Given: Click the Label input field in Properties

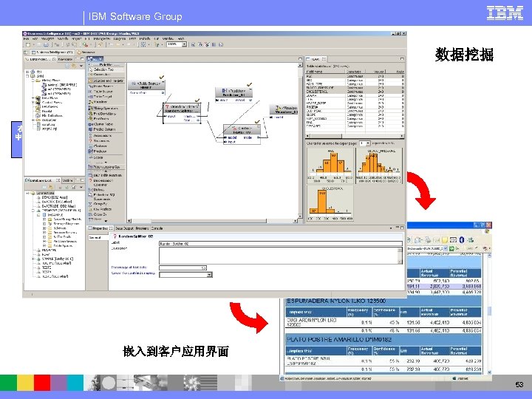Looking at the screenshot, I should point(280,243).
